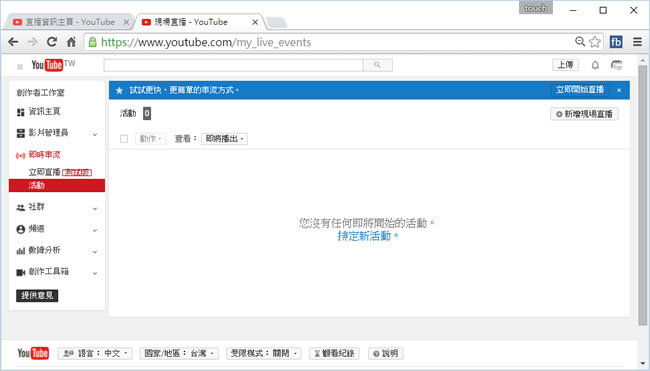This screenshot has height=371, width=650.
Task: Click in the YouTube search box
Action: [x=233, y=65]
